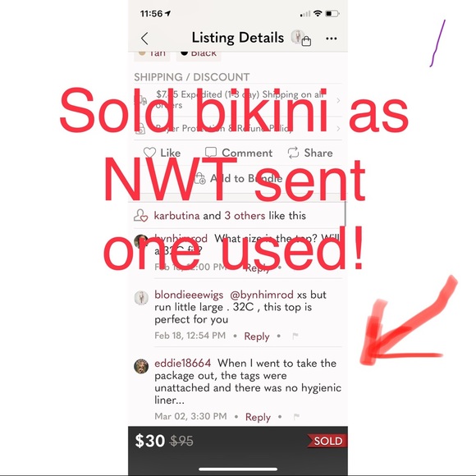Tap Add to Bundle bag icon

[x=200, y=179]
